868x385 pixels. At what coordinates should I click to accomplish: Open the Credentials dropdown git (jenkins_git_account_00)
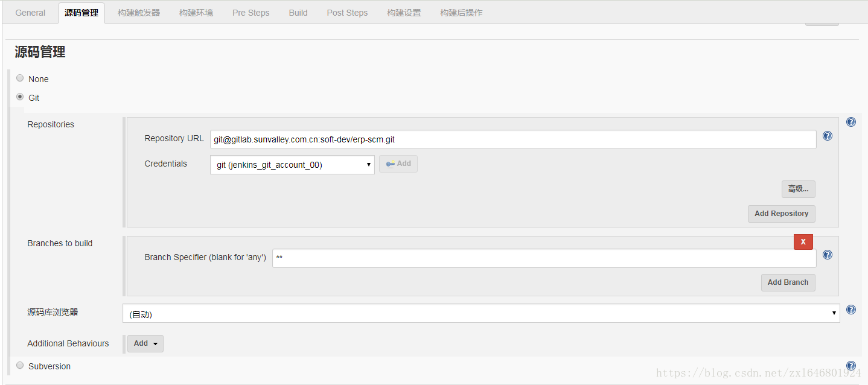(x=292, y=165)
